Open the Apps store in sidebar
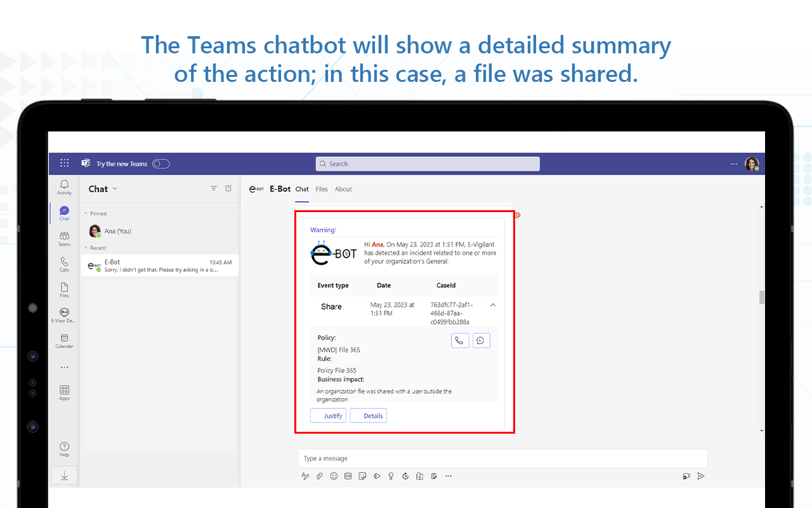This screenshot has height=508, width=812. pos(64,392)
